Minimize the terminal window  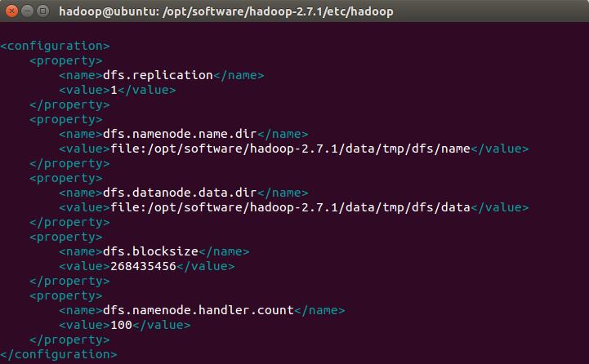point(28,12)
